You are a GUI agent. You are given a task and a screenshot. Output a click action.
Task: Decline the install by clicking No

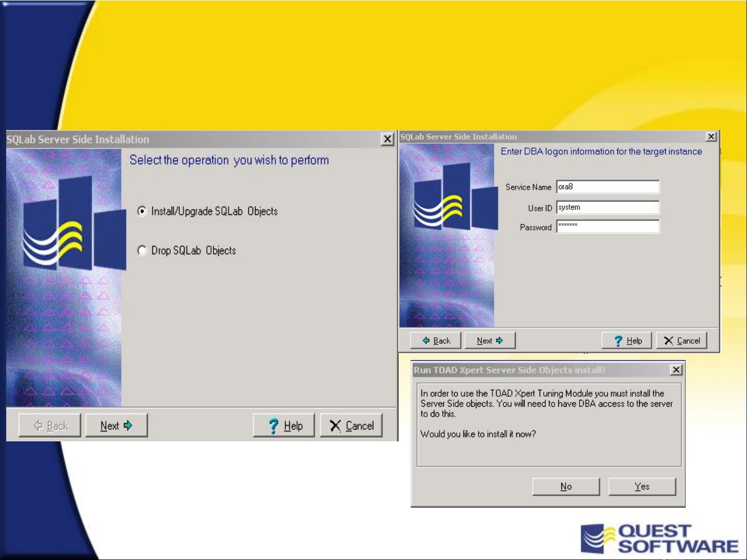(x=566, y=486)
